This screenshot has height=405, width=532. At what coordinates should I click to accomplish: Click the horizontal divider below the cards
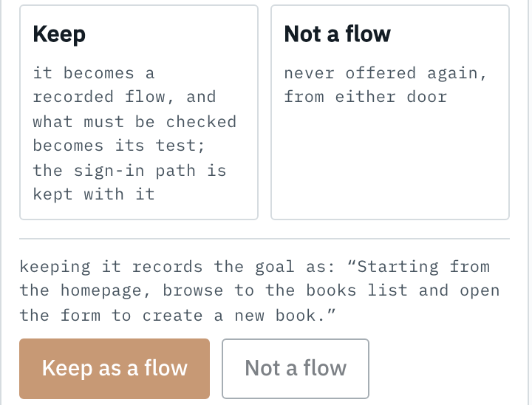(265, 239)
